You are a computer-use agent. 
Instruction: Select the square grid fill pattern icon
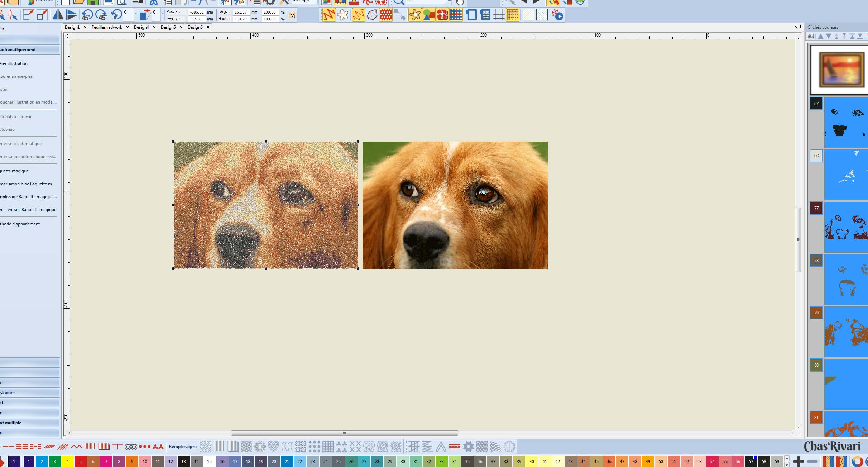pyautogui.click(x=328, y=447)
